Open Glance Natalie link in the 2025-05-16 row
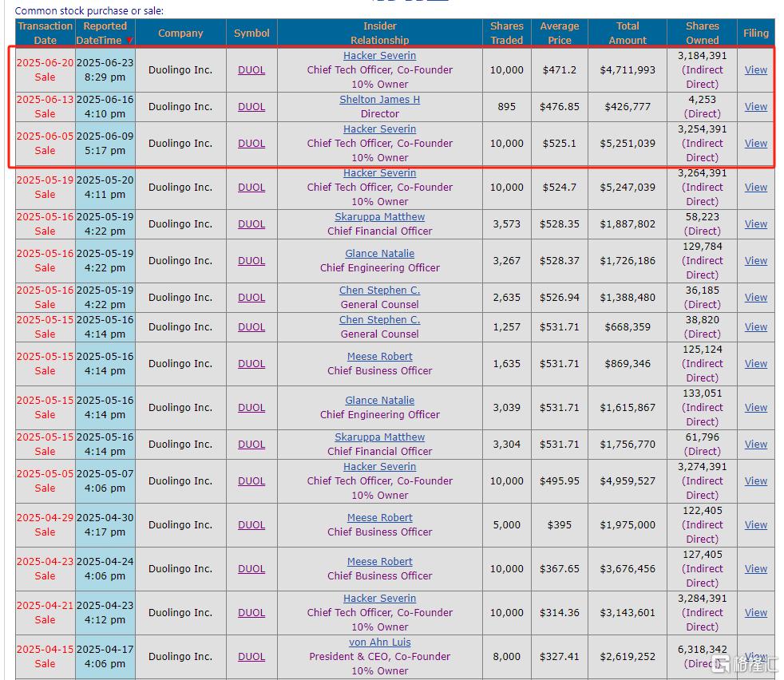This screenshot has height=680, width=784. (x=379, y=254)
